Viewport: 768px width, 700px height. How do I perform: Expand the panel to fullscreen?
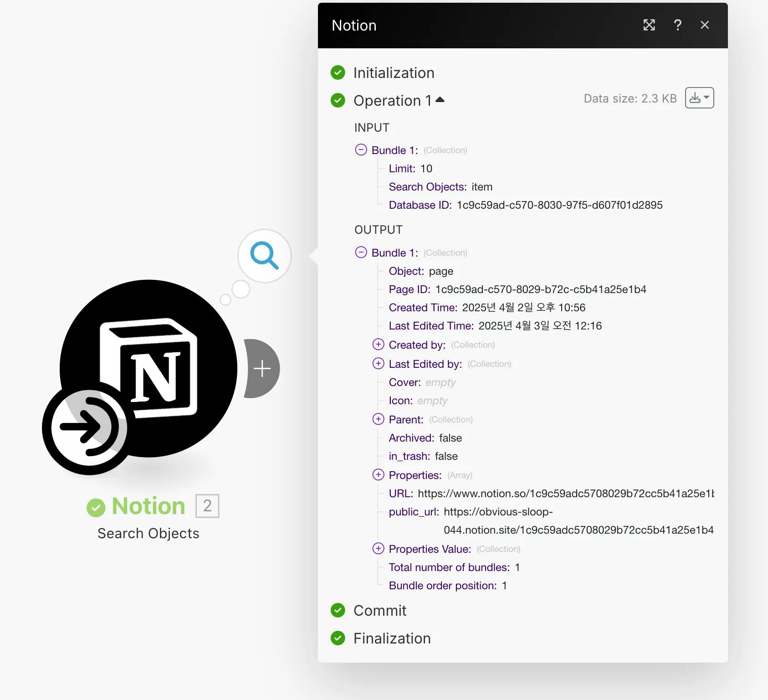[649, 25]
